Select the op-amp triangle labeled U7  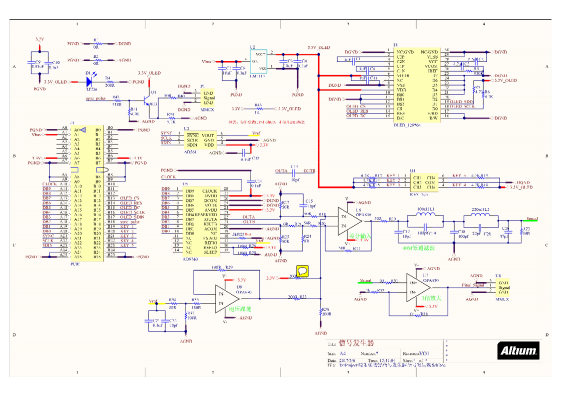coord(418,287)
